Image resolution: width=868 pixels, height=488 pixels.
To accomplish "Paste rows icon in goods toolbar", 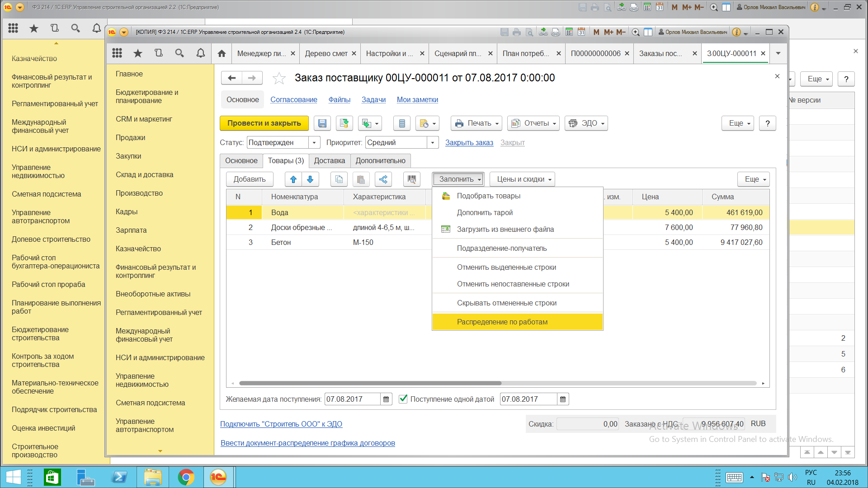I will [361, 179].
